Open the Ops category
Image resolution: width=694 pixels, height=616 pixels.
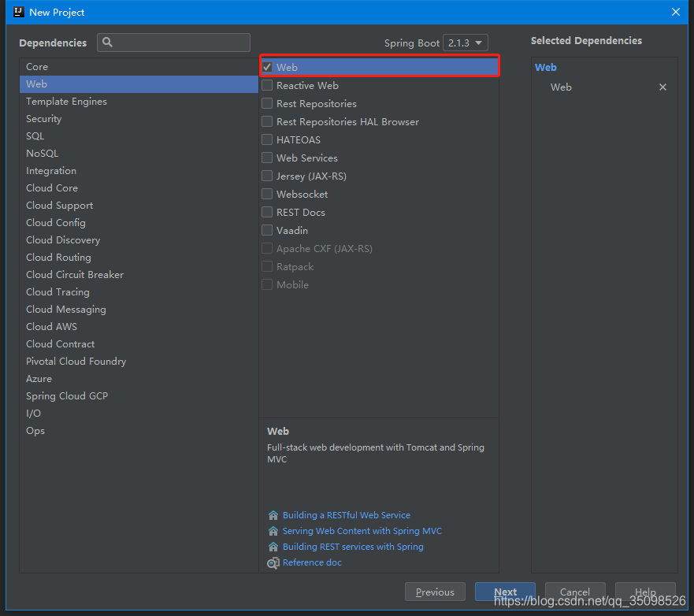click(139, 431)
